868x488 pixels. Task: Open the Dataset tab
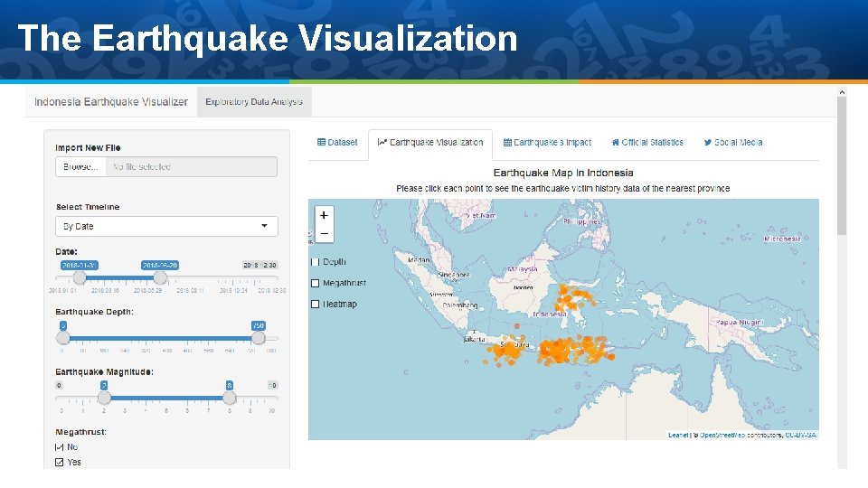click(x=337, y=142)
